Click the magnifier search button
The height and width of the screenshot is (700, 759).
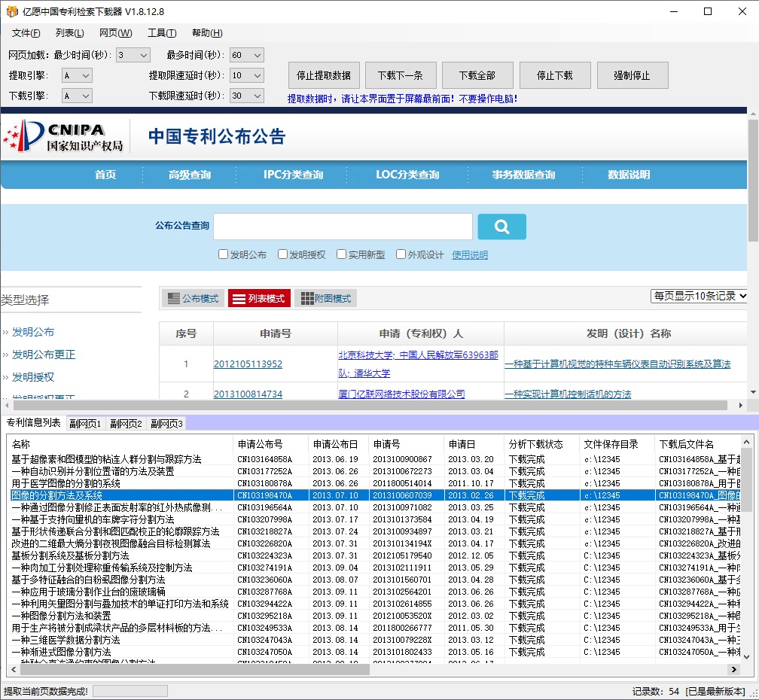pyautogui.click(x=501, y=227)
